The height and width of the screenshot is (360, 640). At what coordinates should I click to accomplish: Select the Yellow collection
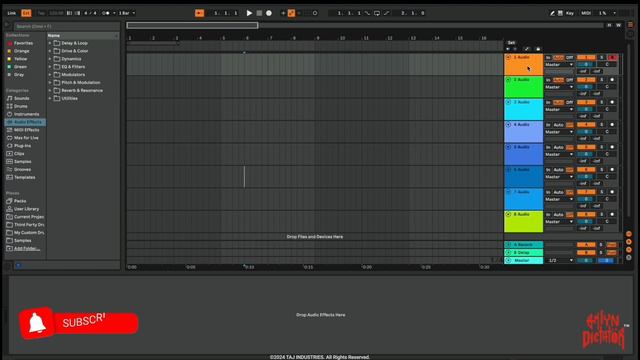20,59
